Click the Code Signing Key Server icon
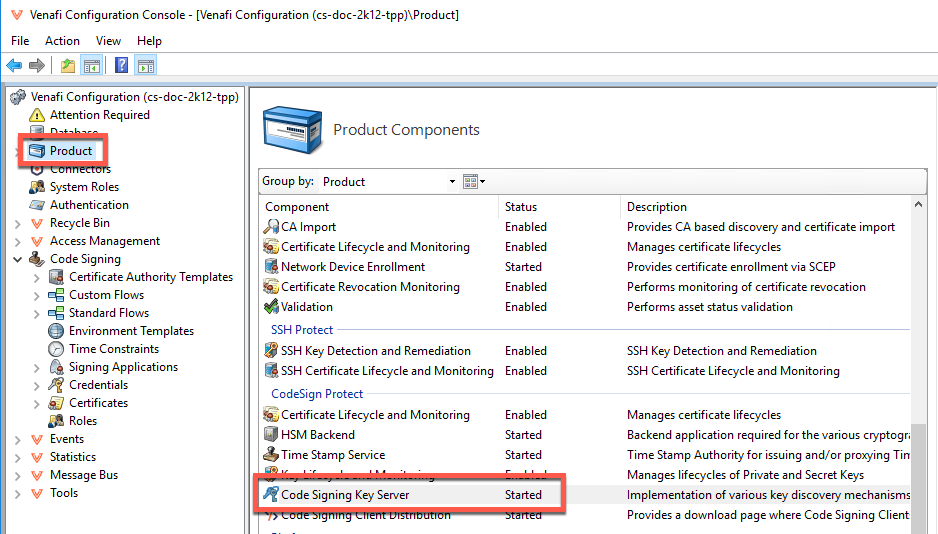 pyautogui.click(x=271, y=495)
